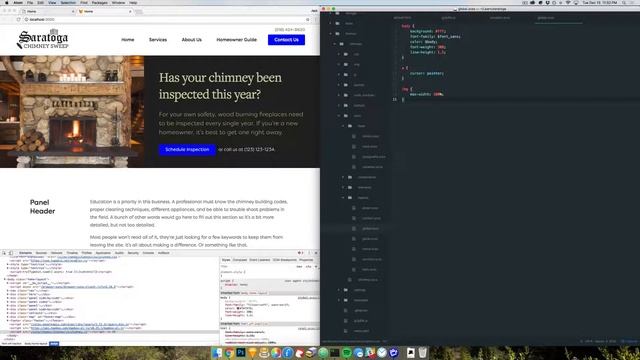Switch to the DevTools Network tab

click(57, 253)
